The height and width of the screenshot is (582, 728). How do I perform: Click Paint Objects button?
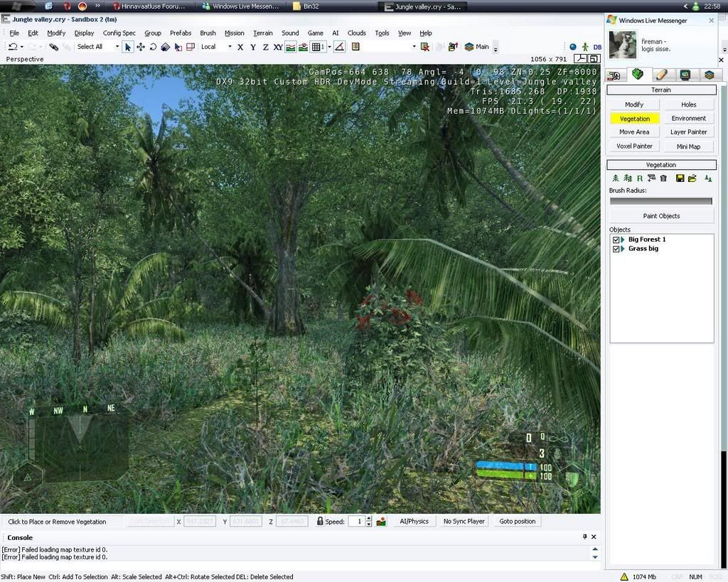click(x=662, y=216)
